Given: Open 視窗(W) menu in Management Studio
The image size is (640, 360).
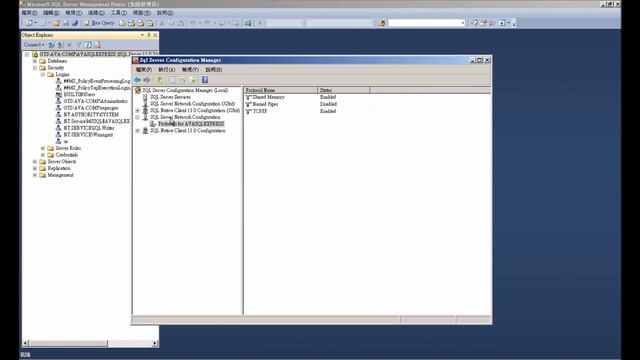Looking at the screenshot, I should click(142, 13).
